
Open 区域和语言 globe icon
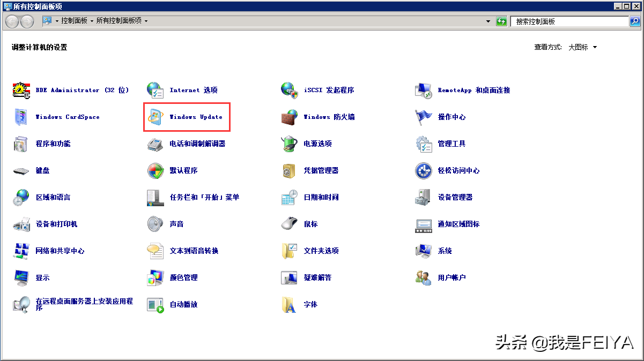coord(21,197)
